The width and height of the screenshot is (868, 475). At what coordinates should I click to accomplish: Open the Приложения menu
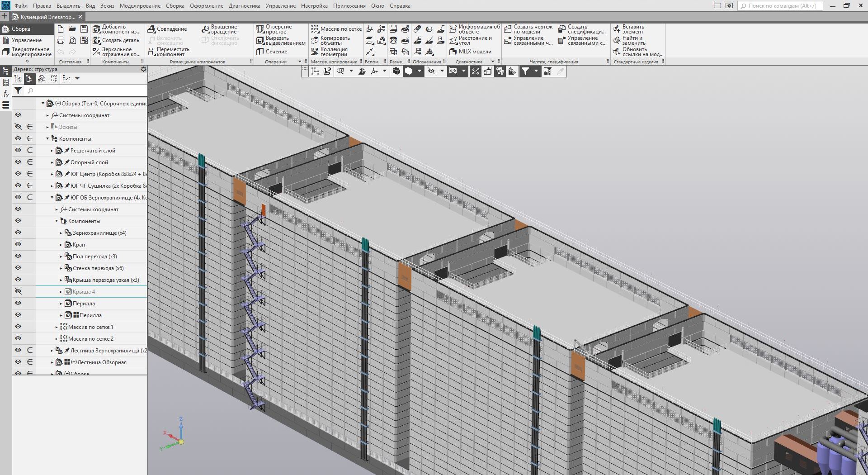(349, 6)
